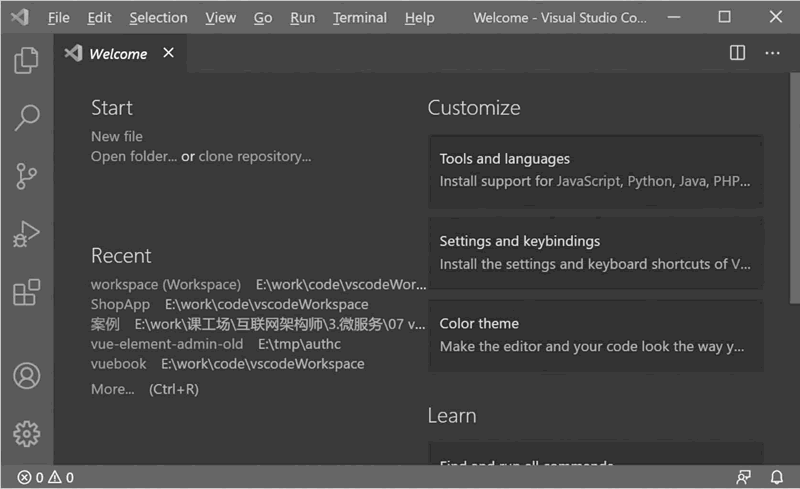Open the editor More Actions ellipsis
The height and width of the screenshot is (489, 800).
[772, 53]
